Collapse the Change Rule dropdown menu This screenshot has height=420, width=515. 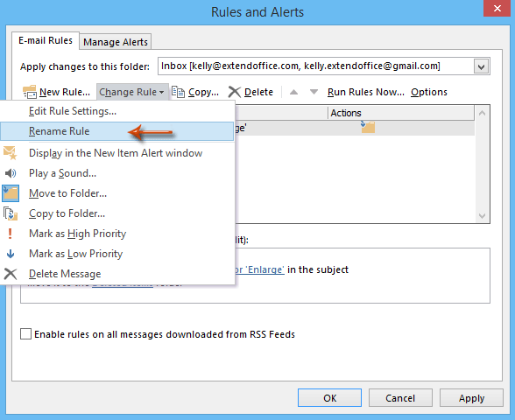132,92
